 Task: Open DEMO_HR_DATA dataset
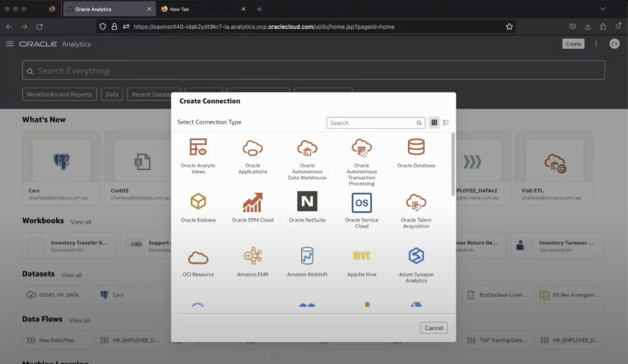[x=57, y=295]
